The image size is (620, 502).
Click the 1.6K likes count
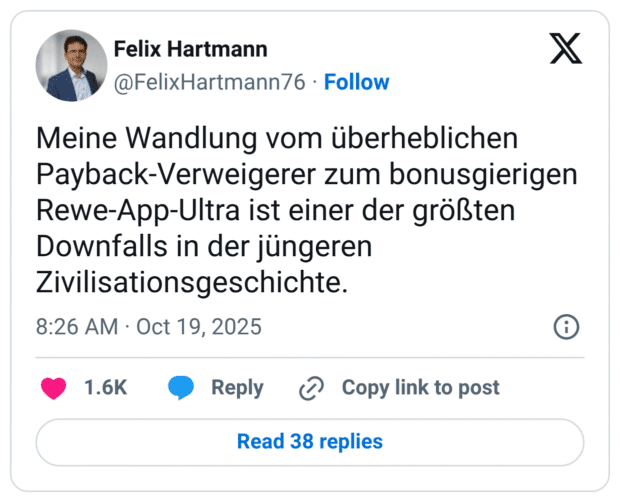[106, 388]
